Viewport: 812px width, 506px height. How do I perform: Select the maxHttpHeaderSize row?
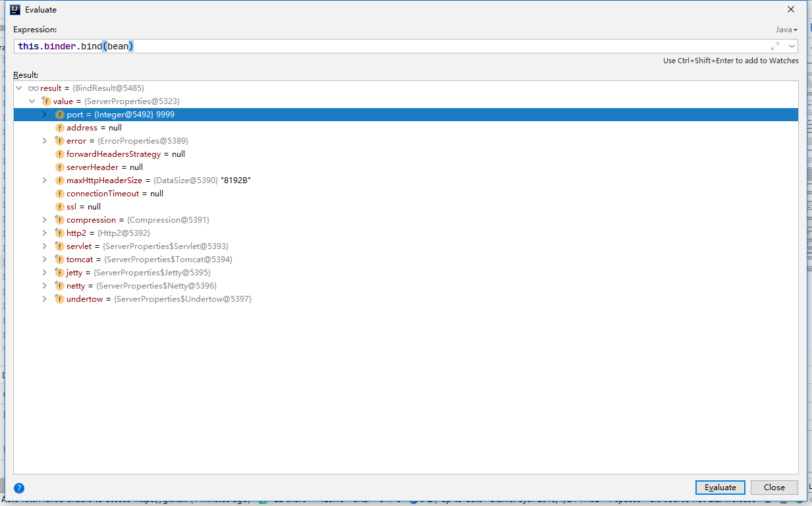pyautogui.click(x=158, y=181)
